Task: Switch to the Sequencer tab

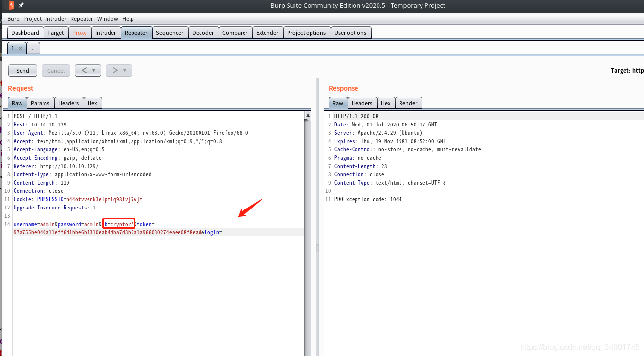Action: pos(170,33)
